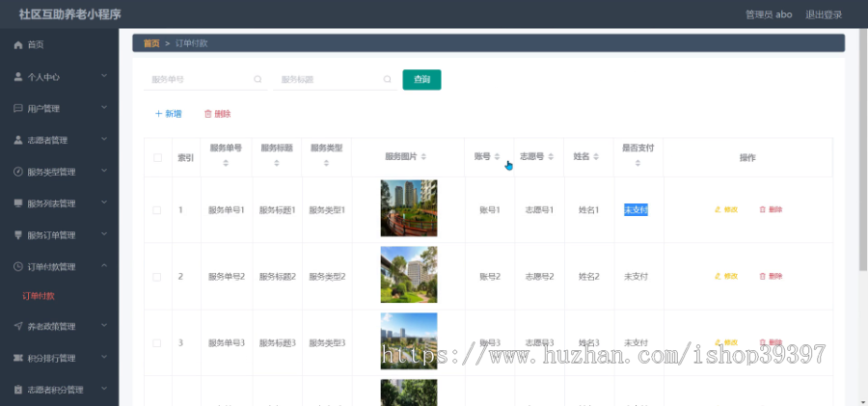Click the home icon beside 首页 in sidebar
This screenshot has height=406, width=868.
pyautogui.click(x=17, y=45)
